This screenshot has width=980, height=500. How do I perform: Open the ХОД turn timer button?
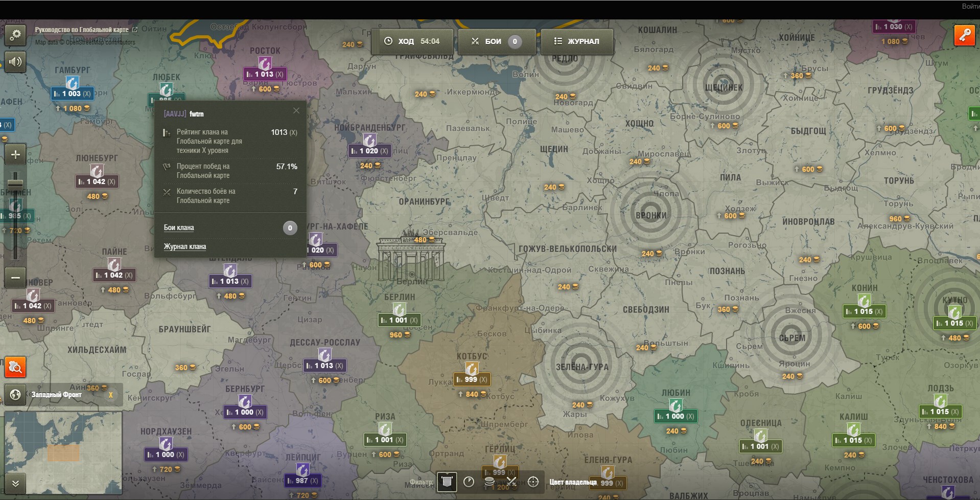412,41
